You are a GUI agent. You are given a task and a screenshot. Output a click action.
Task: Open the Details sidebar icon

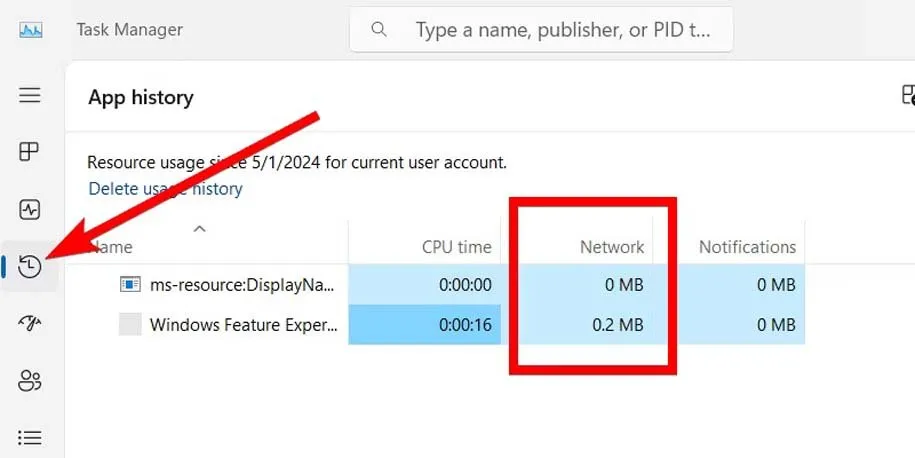[x=30, y=437]
